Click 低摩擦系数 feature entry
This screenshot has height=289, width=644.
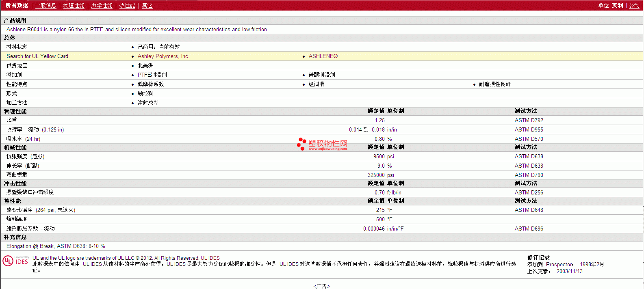(x=151, y=84)
